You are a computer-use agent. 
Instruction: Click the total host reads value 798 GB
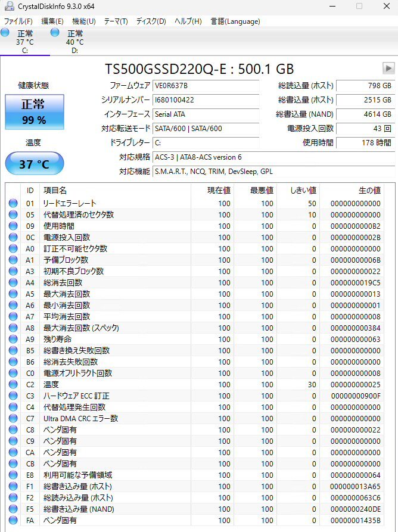click(366, 86)
